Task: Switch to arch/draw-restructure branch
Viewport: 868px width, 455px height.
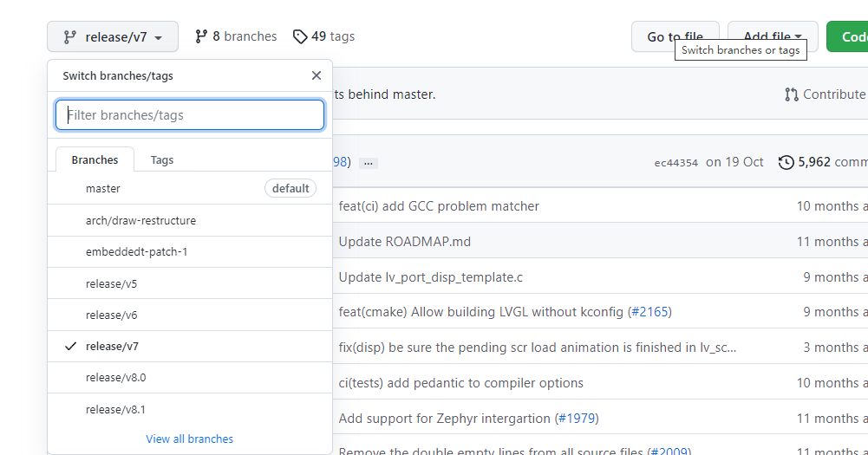Action: tap(140, 220)
